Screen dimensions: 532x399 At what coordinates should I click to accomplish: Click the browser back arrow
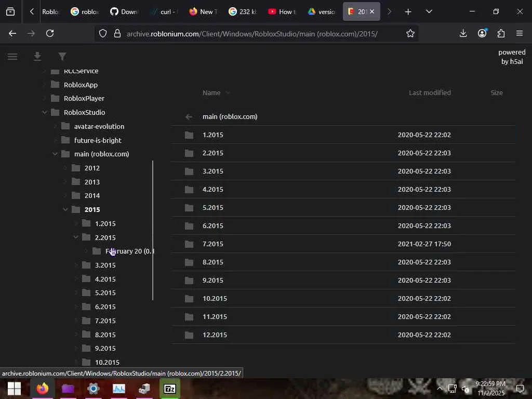12,33
